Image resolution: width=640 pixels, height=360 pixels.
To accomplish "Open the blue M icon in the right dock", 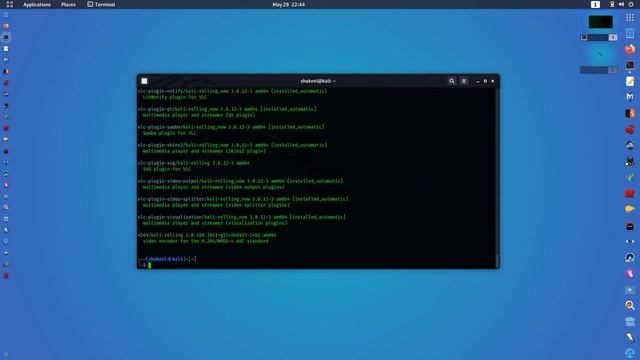I will pyautogui.click(x=630, y=97).
